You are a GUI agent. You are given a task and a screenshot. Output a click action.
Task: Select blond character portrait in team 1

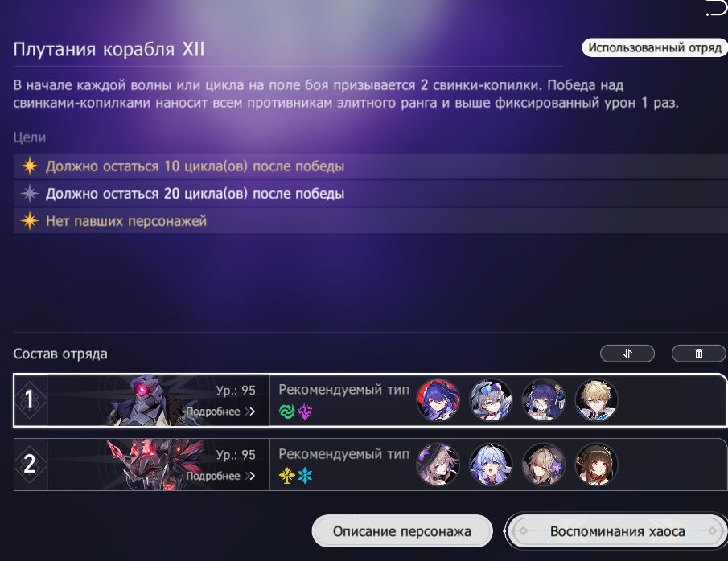click(x=596, y=400)
